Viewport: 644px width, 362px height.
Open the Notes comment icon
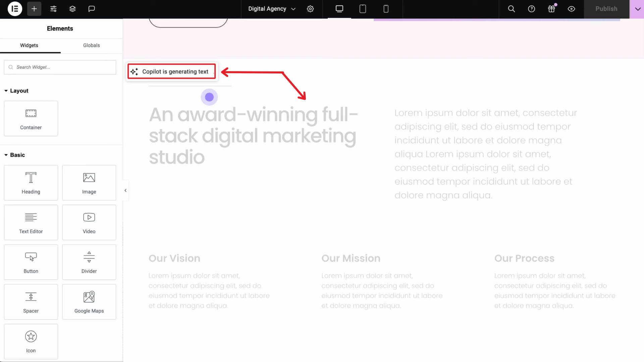[x=92, y=9]
